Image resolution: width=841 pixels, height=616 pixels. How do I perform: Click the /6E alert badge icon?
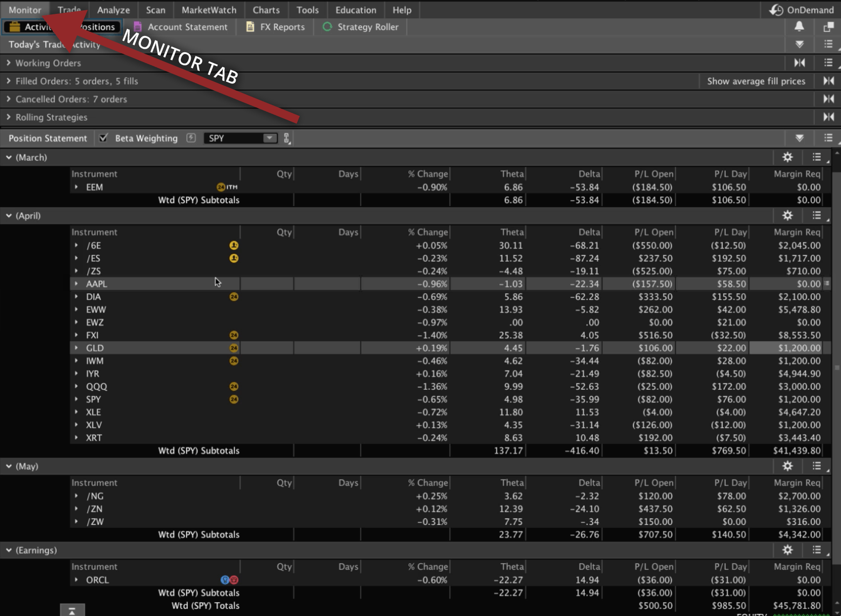point(234,245)
